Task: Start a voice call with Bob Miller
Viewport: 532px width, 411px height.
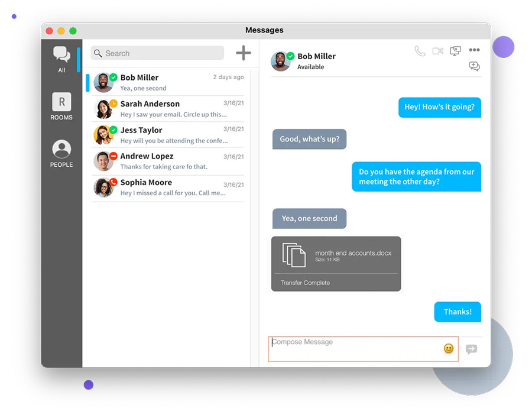Action: click(x=420, y=51)
